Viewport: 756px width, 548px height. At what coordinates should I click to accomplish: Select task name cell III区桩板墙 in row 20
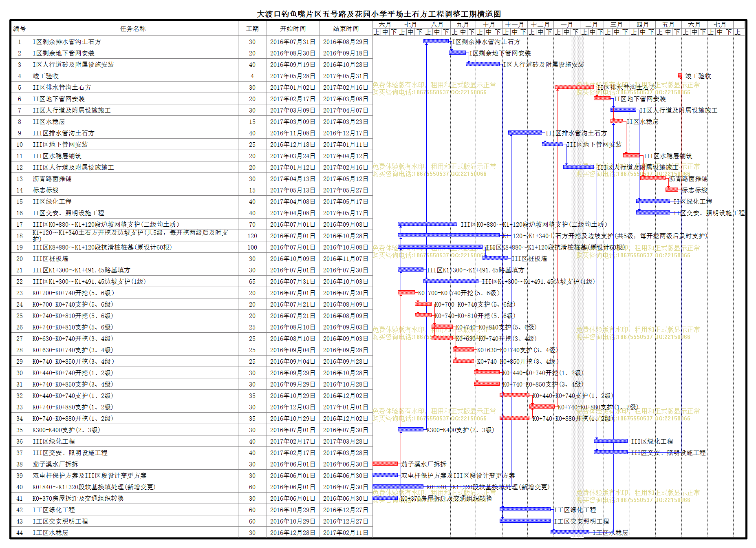pyautogui.click(x=133, y=259)
